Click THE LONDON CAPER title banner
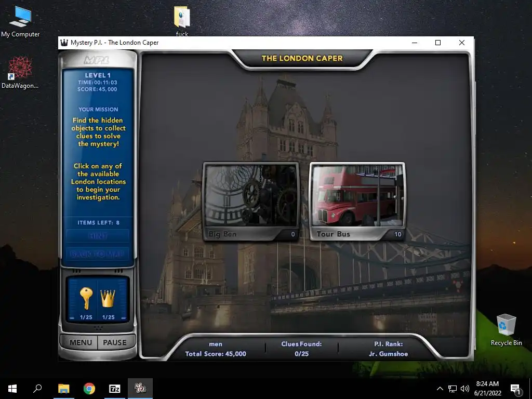 coord(302,58)
